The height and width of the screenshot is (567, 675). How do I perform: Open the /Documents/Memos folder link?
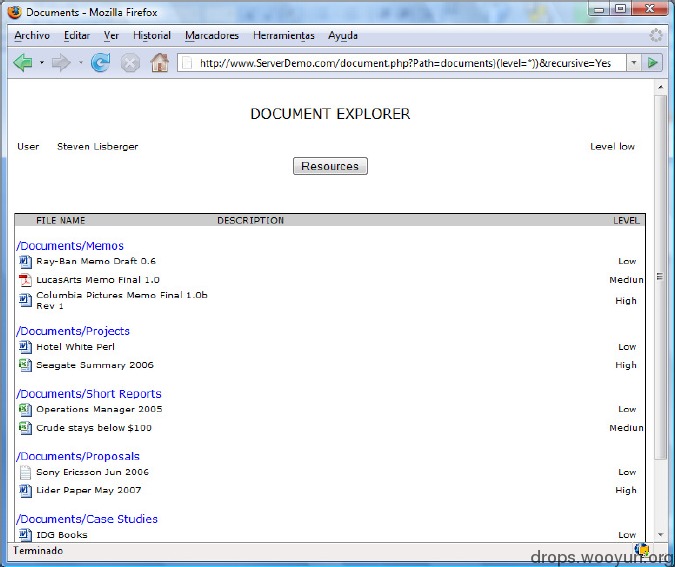pyautogui.click(x=70, y=246)
